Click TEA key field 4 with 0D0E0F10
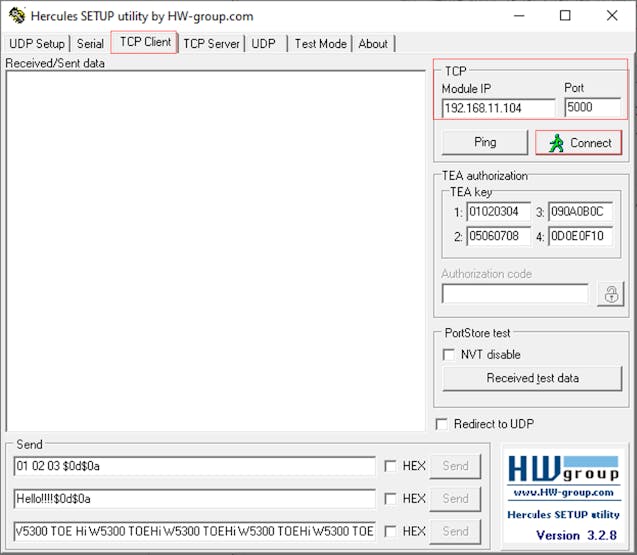This screenshot has height=555, width=637. pyautogui.click(x=581, y=236)
